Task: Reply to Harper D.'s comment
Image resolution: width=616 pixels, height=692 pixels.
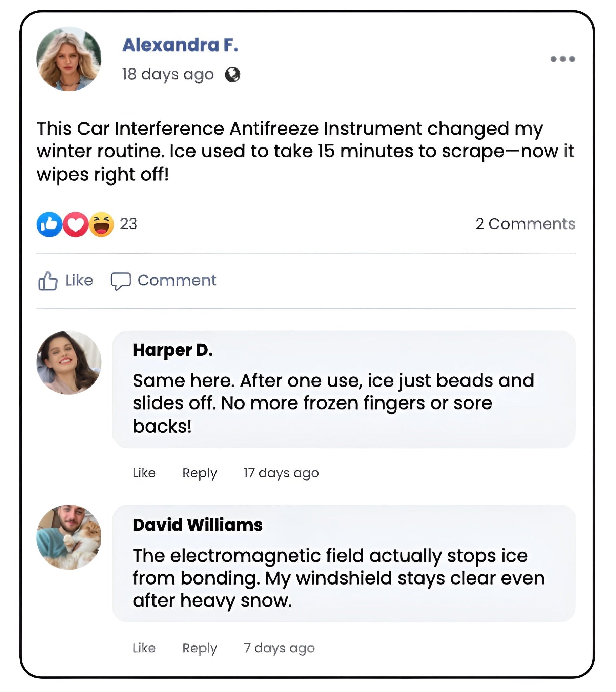Action: [x=200, y=473]
